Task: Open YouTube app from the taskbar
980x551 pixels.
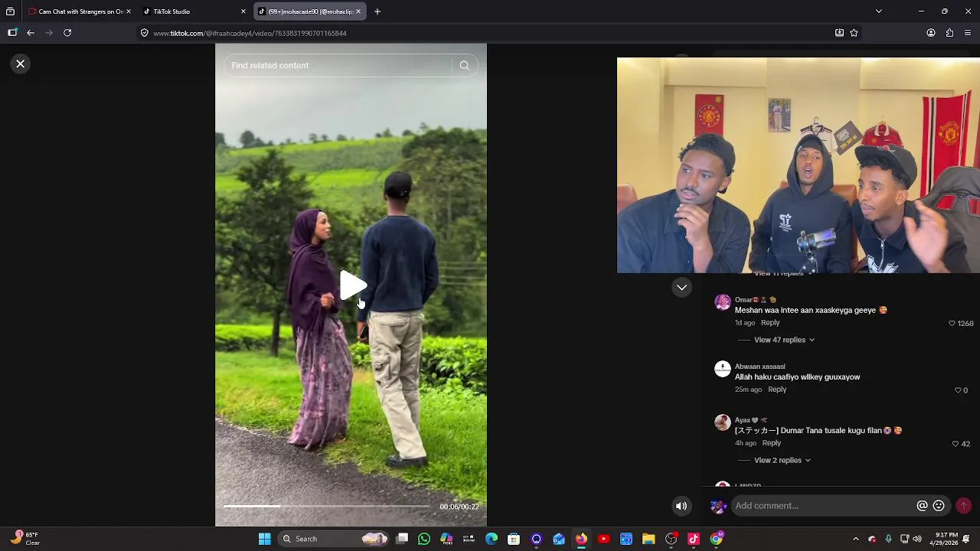Action: coord(603,539)
